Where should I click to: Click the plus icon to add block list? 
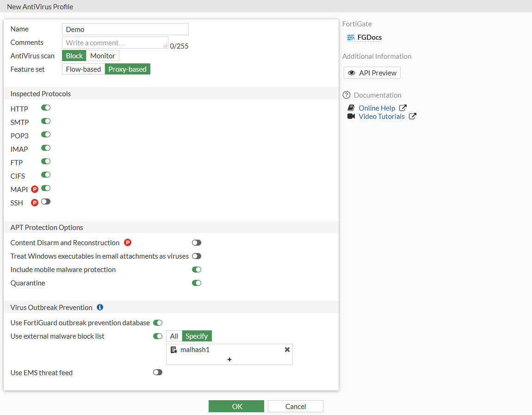coord(229,359)
